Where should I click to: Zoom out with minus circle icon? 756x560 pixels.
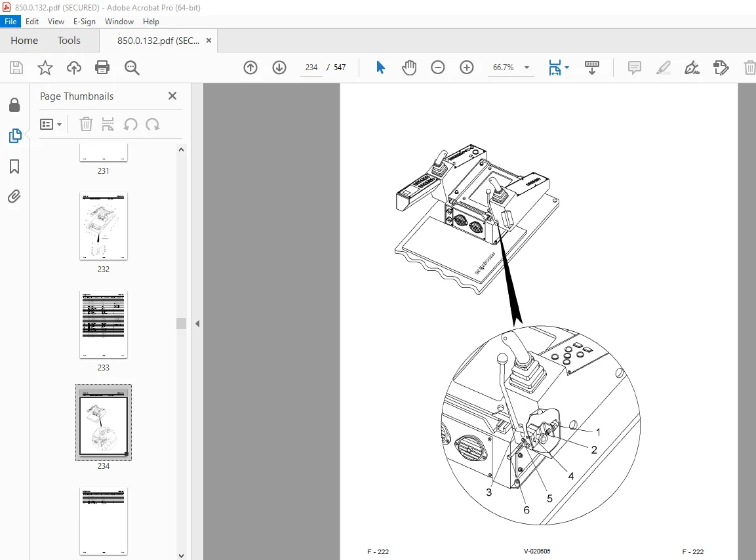(x=438, y=68)
